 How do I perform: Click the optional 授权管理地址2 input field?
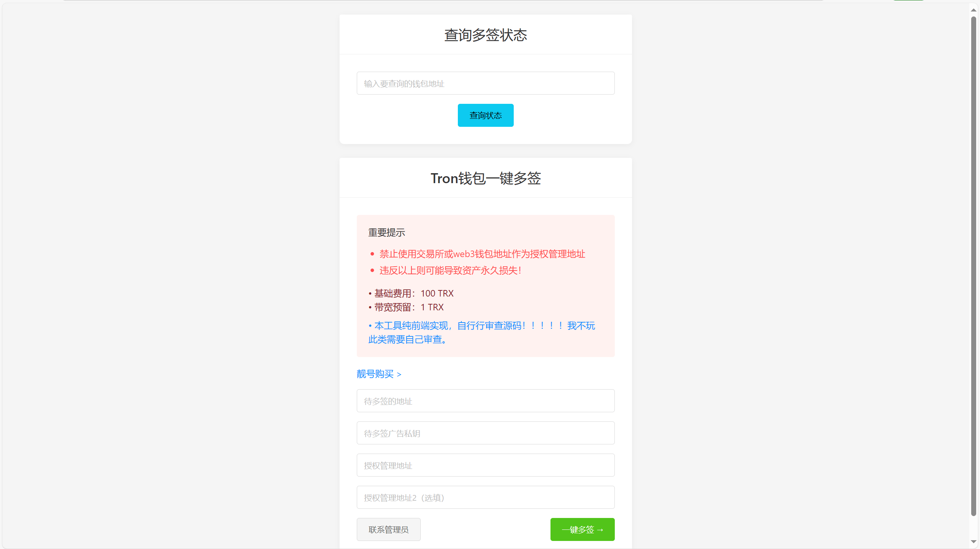[x=485, y=497]
